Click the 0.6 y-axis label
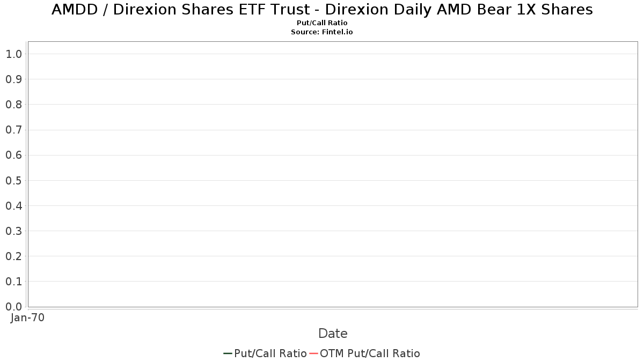Image resolution: width=644 pixels, height=362 pixels. [13, 155]
